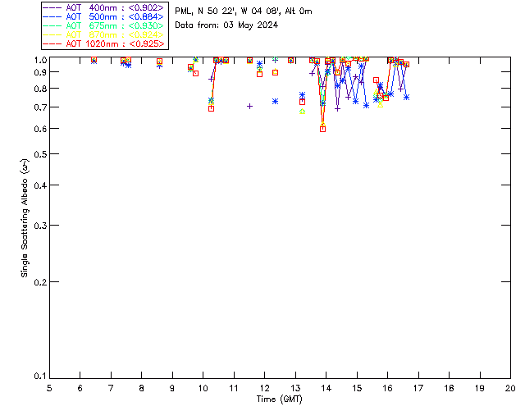Click the red square marker near 0.69 at time 10.3
Screen dimensions: 525x420
click(x=212, y=108)
